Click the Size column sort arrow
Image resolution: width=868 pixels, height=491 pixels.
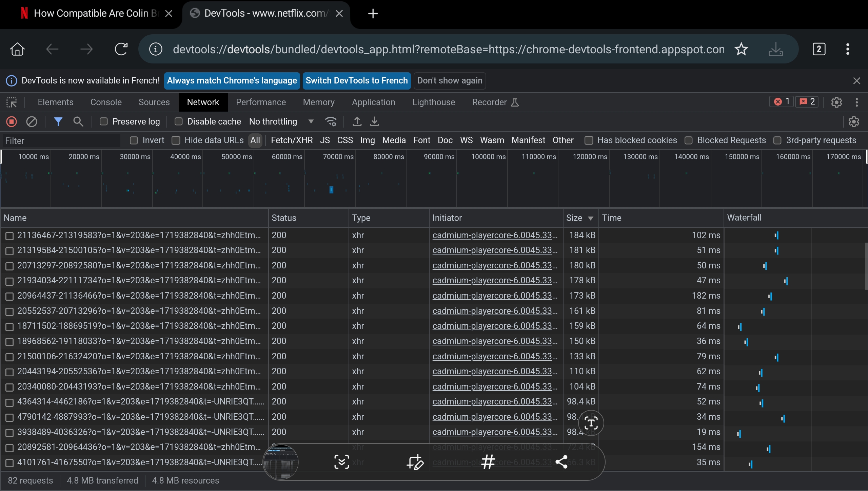[x=591, y=218]
